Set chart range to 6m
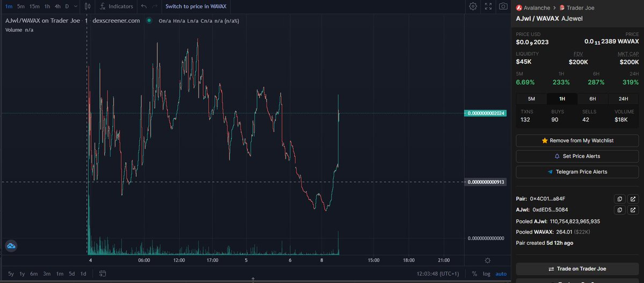Viewport: 644px width, 283px height. (x=33, y=274)
